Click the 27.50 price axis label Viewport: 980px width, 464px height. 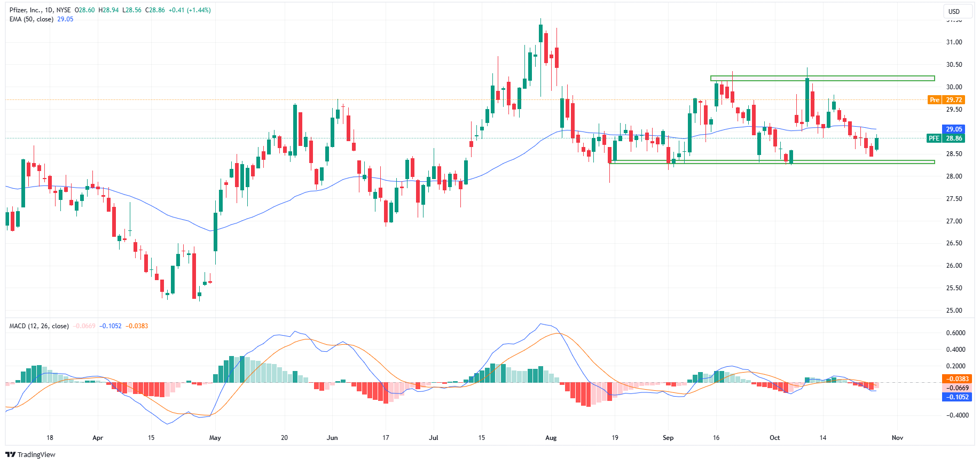tap(954, 199)
